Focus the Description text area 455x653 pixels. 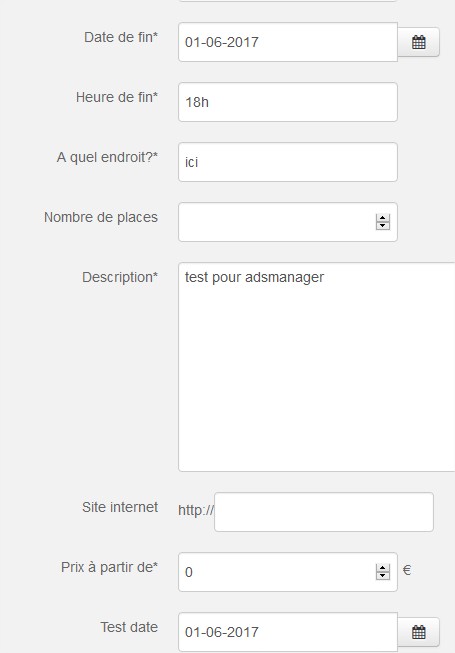(316, 367)
